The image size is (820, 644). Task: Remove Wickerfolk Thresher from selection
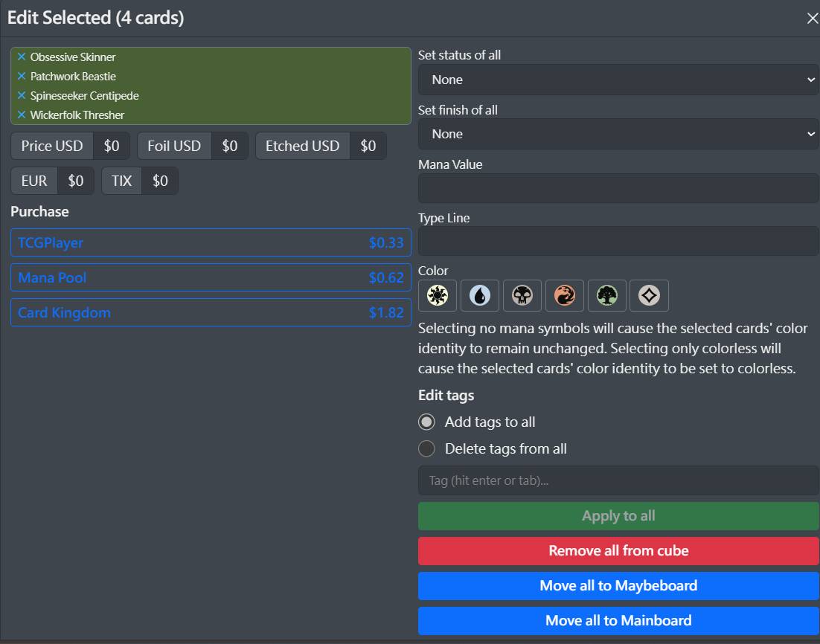tap(22, 115)
